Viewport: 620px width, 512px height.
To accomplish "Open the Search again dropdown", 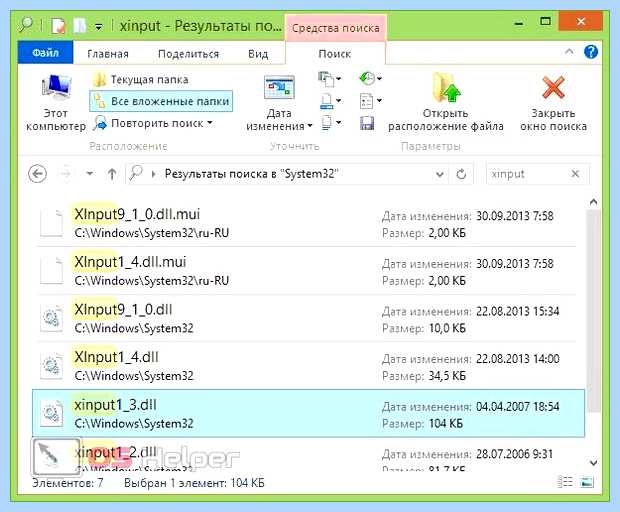I will click(x=153, y=123).
